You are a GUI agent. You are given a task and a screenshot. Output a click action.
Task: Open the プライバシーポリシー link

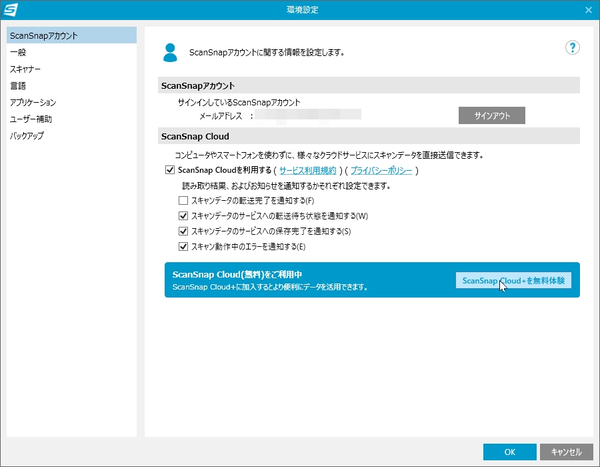point(382,170)
